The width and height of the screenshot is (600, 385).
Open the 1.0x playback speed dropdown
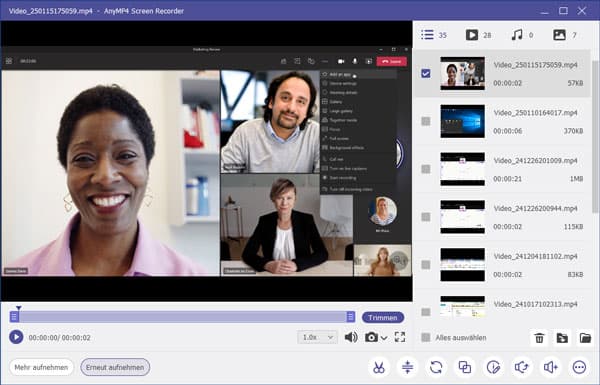317,337
